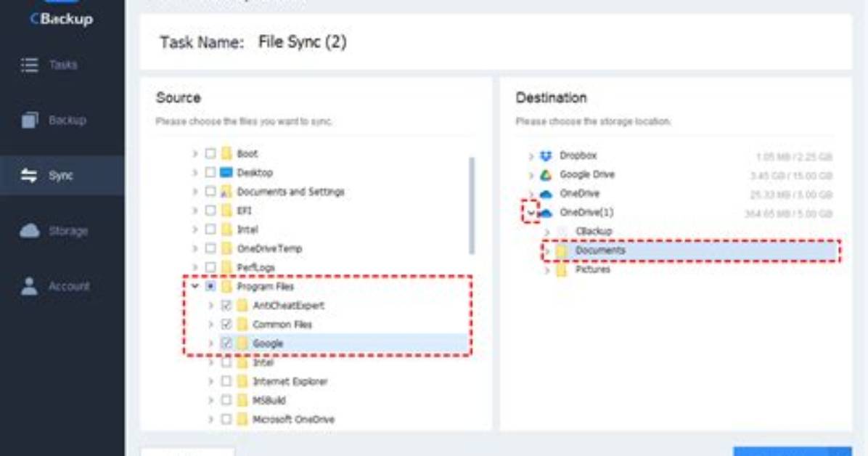Image resolution: width=868 pixels, height=456 pixels.
Task: Select the Google Drive destination row
Action: click(681, 175)
